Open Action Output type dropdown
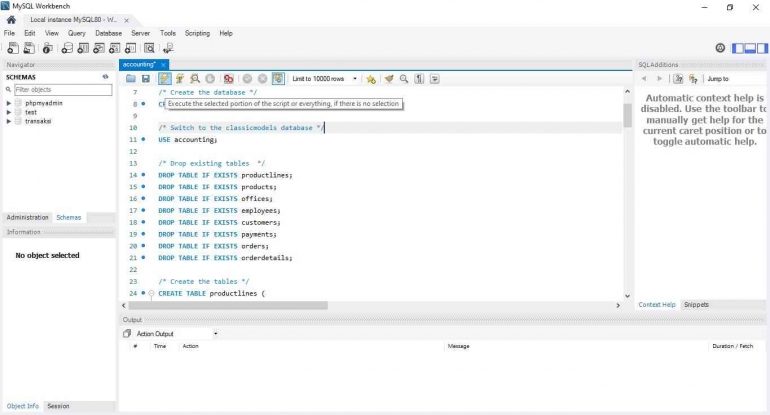 pyautogui.click(x=177, y=333)
